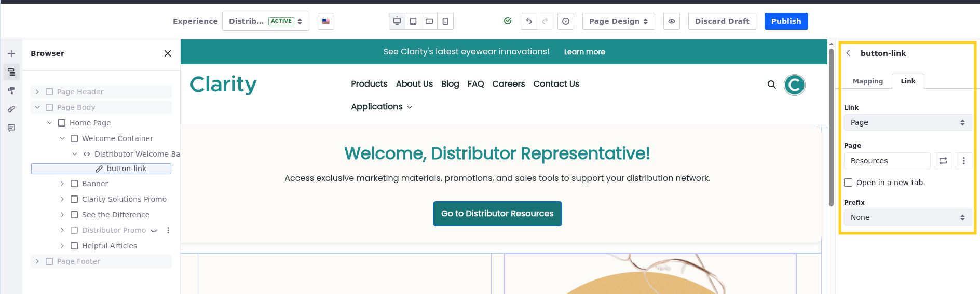Open the Prefix None dropdown
The image size is (980, 294).
907,217
